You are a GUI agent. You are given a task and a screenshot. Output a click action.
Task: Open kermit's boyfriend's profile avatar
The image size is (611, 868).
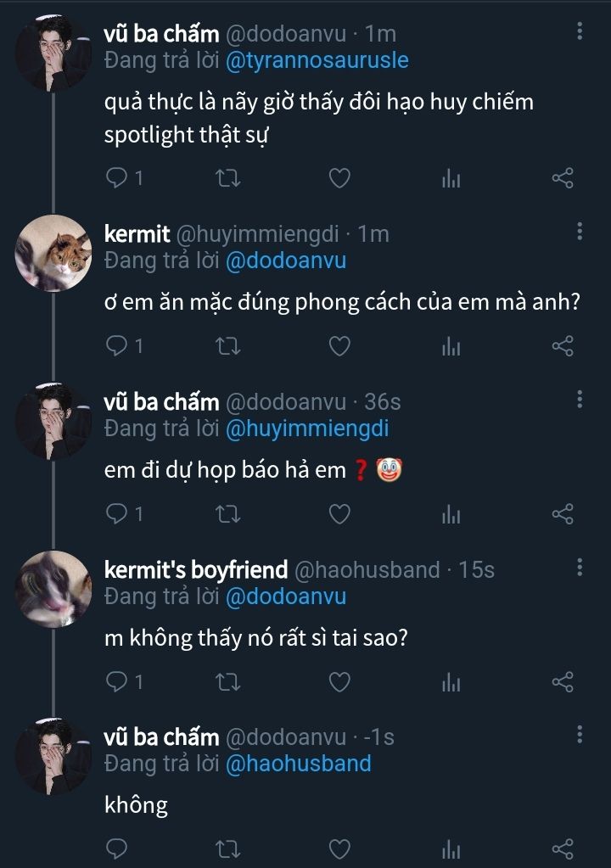tap(53, 589)
